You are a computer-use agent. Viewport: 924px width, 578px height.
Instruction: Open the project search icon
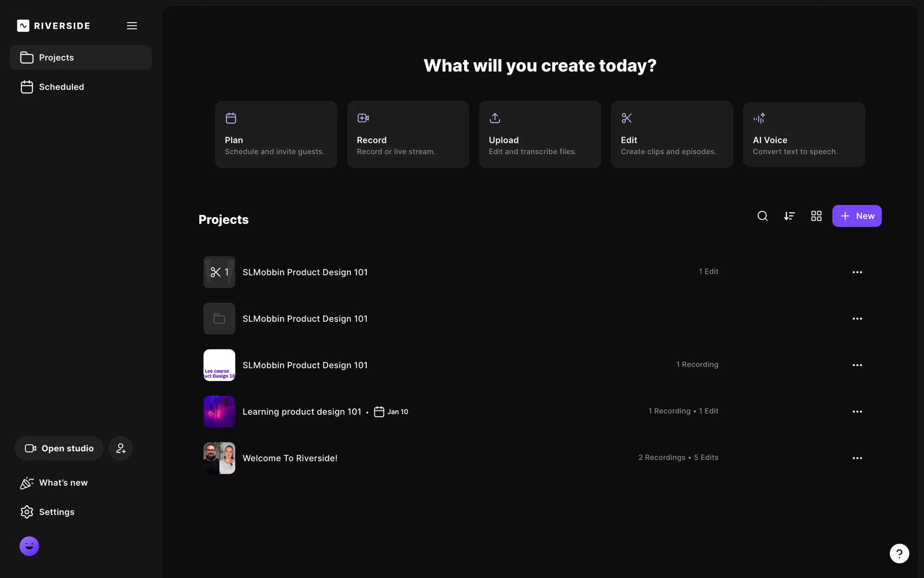click(x=762, y=216)
